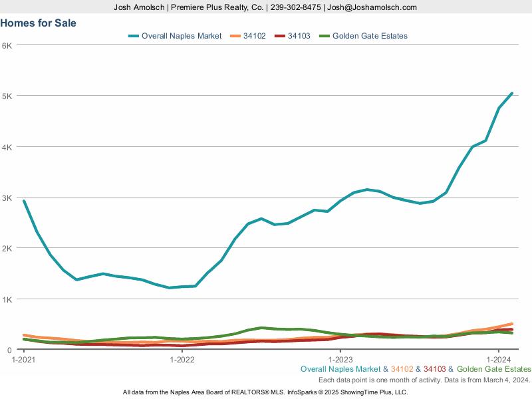The height and width of the screenshot is (399, 532).
Task: Click the email Josh@Joshamolsch.com
Action: [x=372, y=7]
